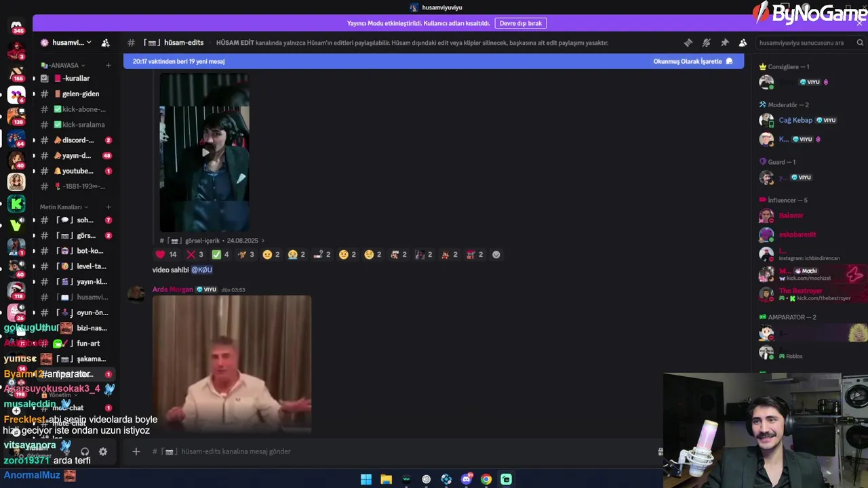868x488 pixels.
Task: Open the yayın-kl channel
Action: [x=75, y=282]
